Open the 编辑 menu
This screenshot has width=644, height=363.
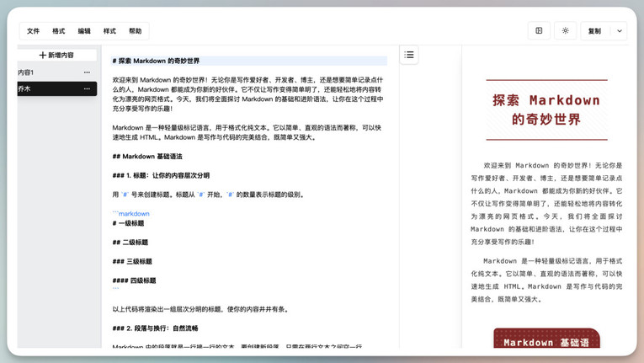pyautogui.click(x=84, y=31)
